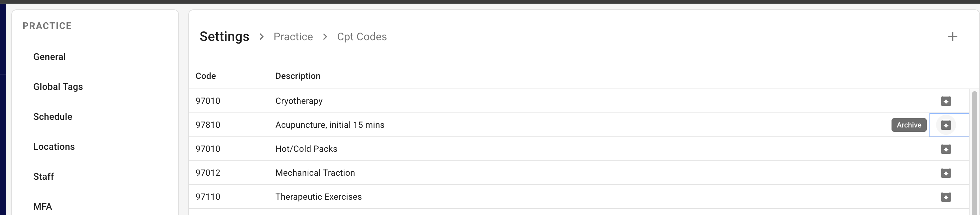Archive the Hot/Cold Packs code
Image resolution: width=980 pixels, height=215 pixels.
pyautogui.click(x=946, y=149)
